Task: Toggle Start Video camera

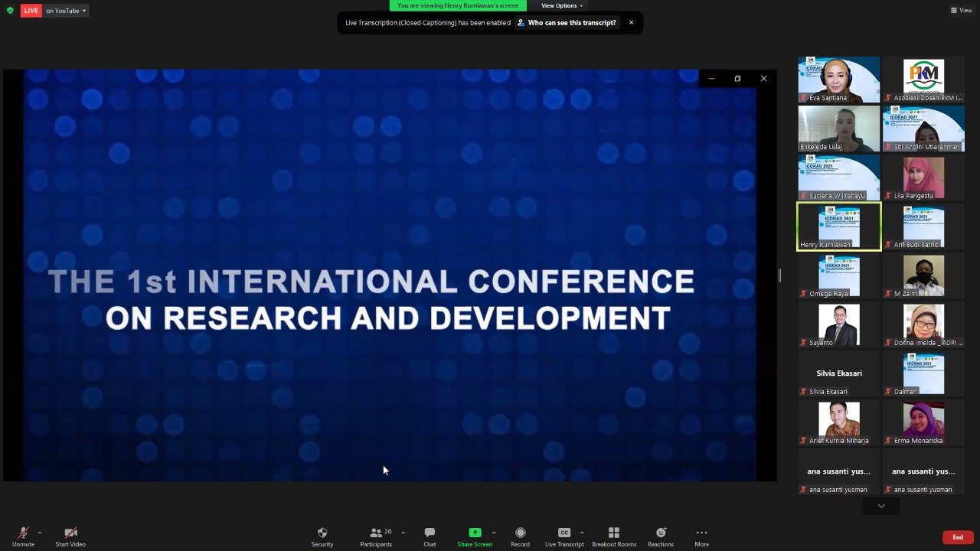Action: [x=70, y=533]
